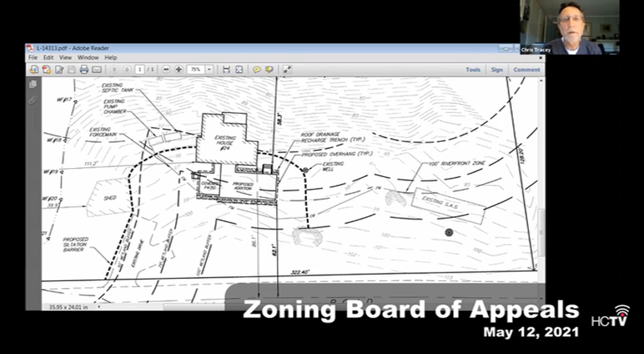Click the page number input field

tap(140, 70)
